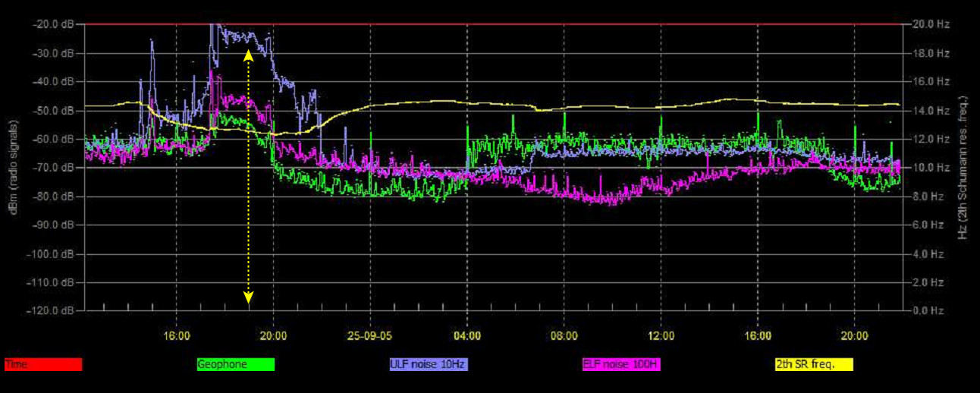Click the lower arrowhead of yellow dotted marker
The height and width of the screenshot is (393, 980).
coord(248,297)
